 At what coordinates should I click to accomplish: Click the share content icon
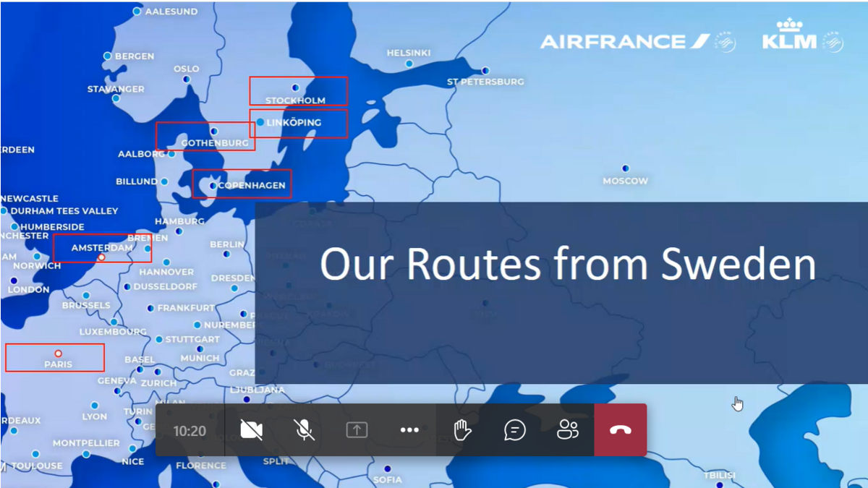pyautogui.click(x=357, y=430)
